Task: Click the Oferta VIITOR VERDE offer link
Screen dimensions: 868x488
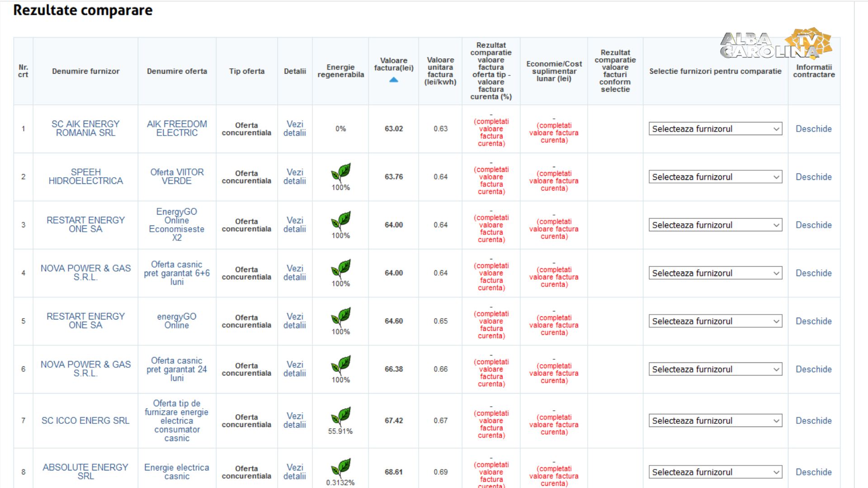Action: pyautogui.click(x=177, y=176)
